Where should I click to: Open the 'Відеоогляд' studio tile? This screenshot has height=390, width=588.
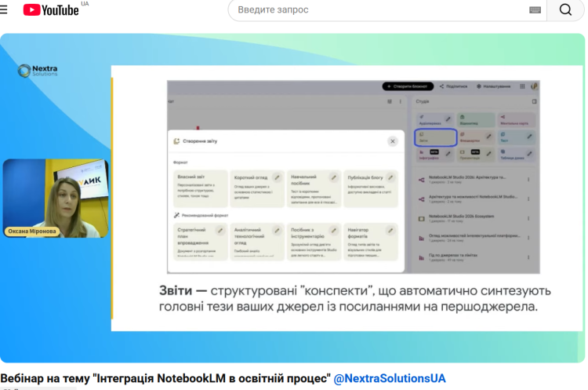click(x=476, y=120)
